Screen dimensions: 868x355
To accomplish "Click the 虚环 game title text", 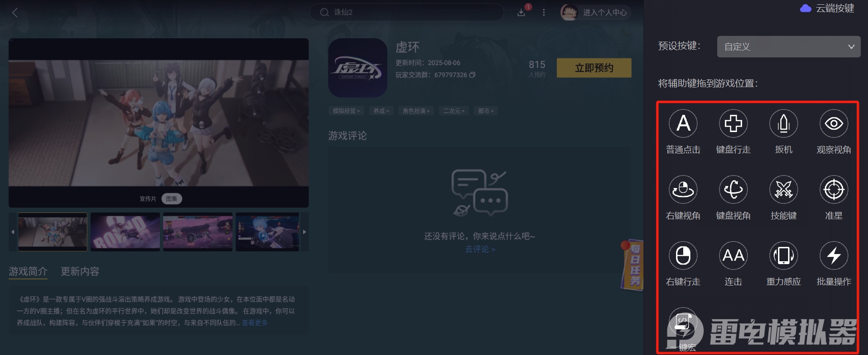I will [407, 47].
